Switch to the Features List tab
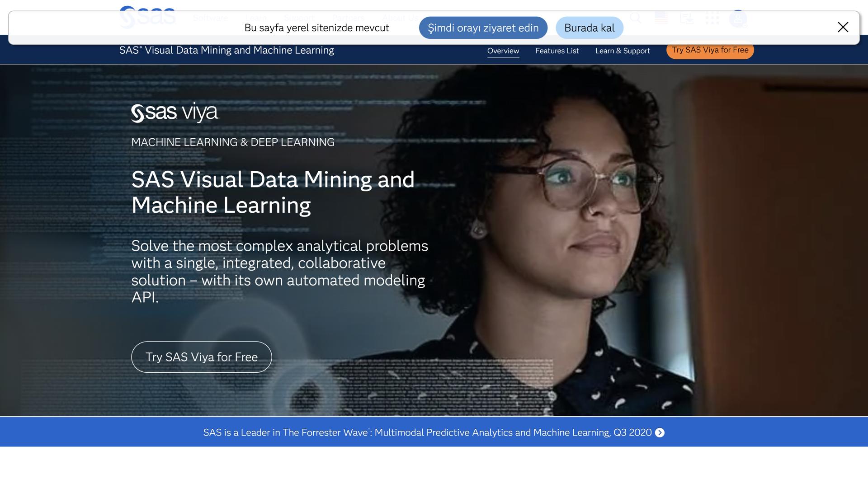The height and width of the screenshot is (488, 868). [x=557, y=51]
